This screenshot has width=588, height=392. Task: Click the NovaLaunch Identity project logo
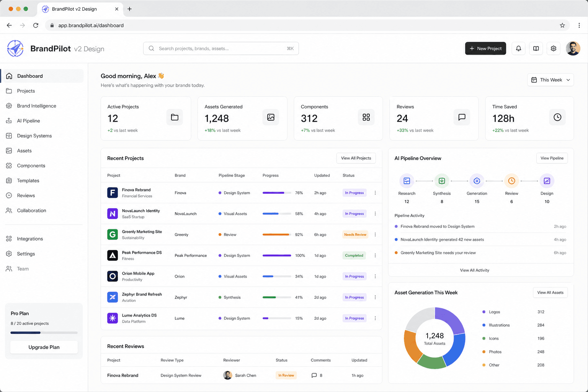point(113,214)
